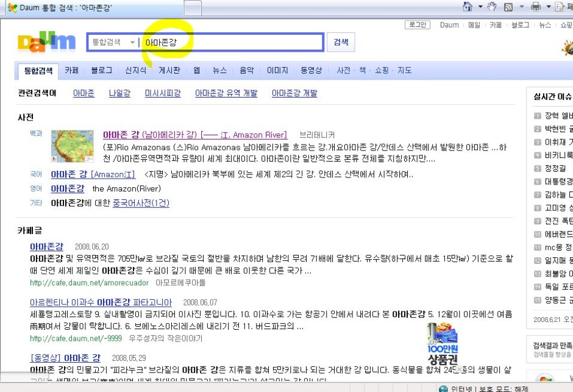573x392 pixels.
Task: Select the 웹 search tab
Action: 197,70
